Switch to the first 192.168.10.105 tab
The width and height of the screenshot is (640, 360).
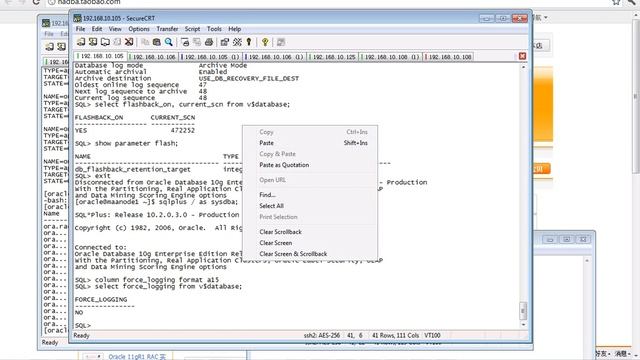point(100,56)
